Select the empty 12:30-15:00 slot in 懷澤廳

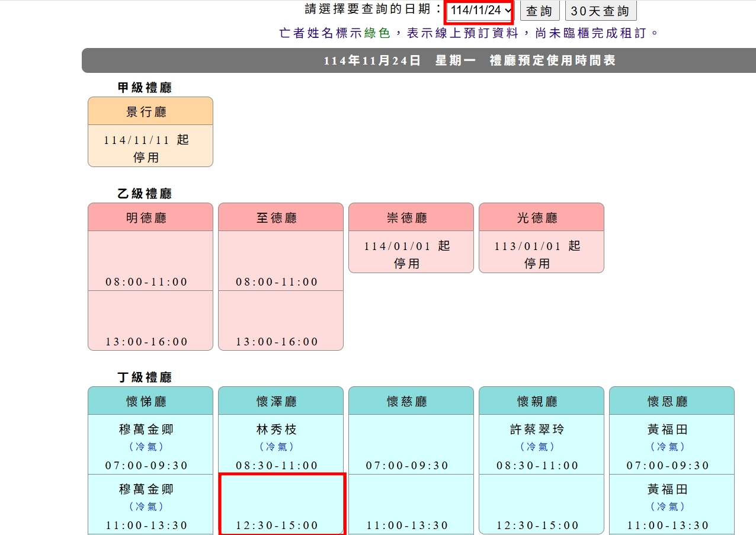tap(281, 504)
